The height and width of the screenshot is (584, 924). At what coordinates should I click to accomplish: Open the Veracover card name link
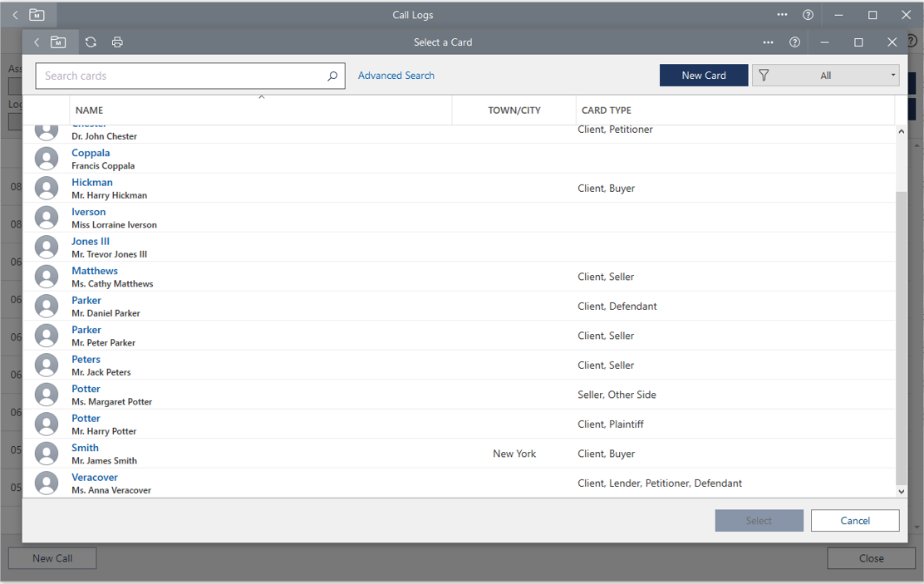click(95, 478)
